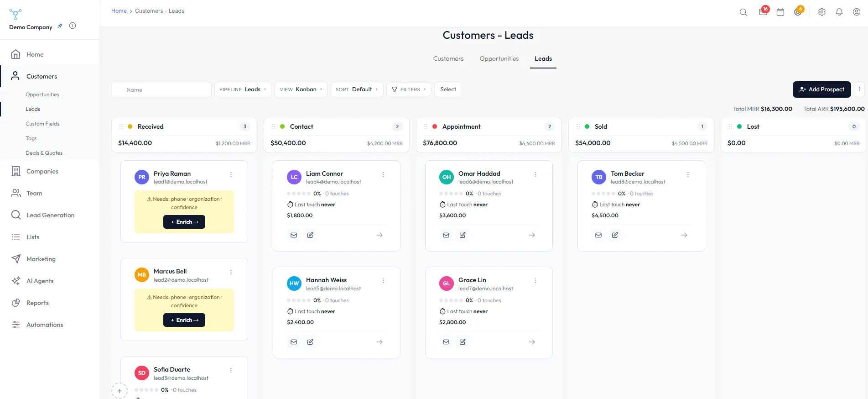Open the three-dot menu on Priya Raman card

(x=231, y=174)
